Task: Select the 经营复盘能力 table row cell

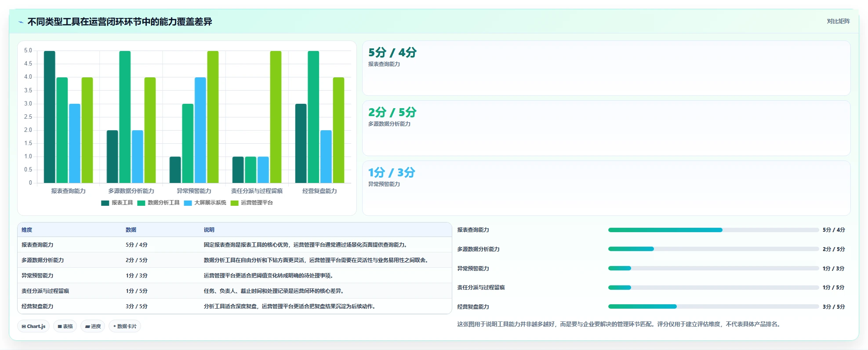Action: [x=37, y=306]
